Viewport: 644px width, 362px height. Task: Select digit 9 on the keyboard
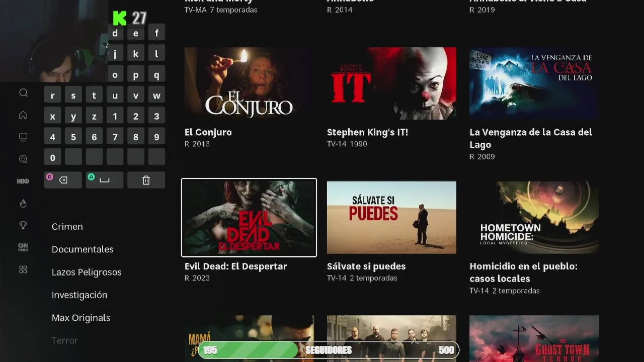(156, 137)
